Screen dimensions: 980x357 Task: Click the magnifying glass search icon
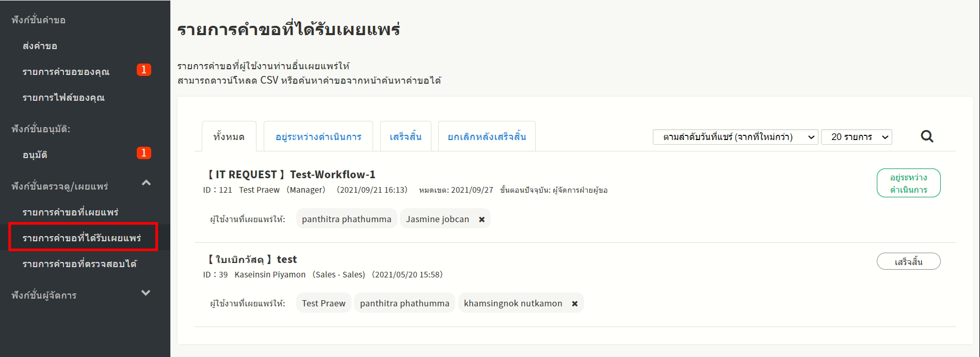point(927,136)
